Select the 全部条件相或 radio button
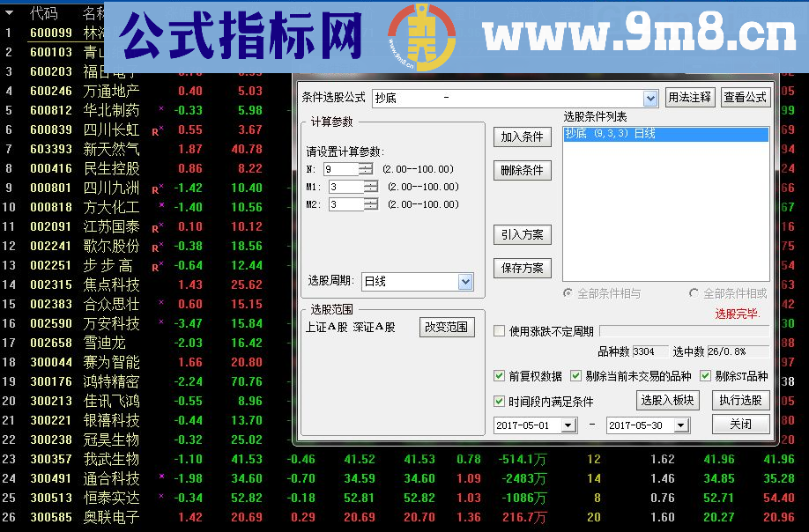The image size is (809, 532). coord(694,293)
